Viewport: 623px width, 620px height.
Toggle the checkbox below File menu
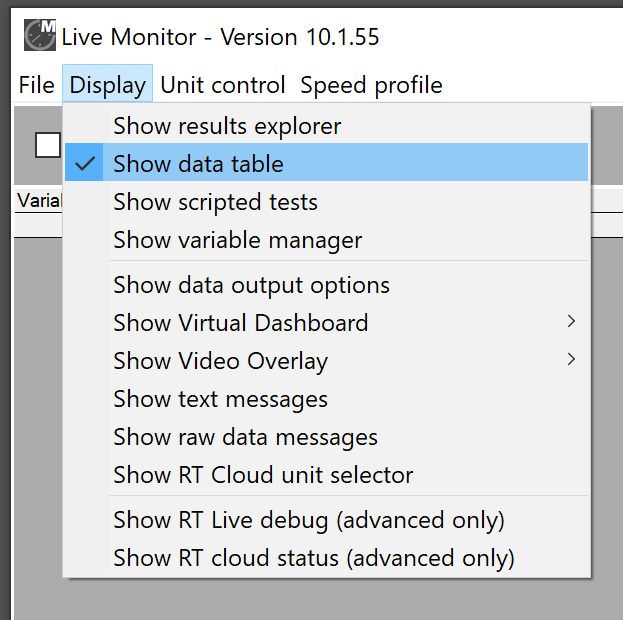pos(48,145)
